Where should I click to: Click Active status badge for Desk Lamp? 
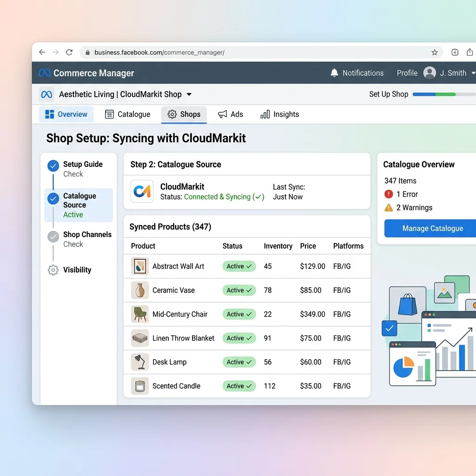tap(239, 362)
